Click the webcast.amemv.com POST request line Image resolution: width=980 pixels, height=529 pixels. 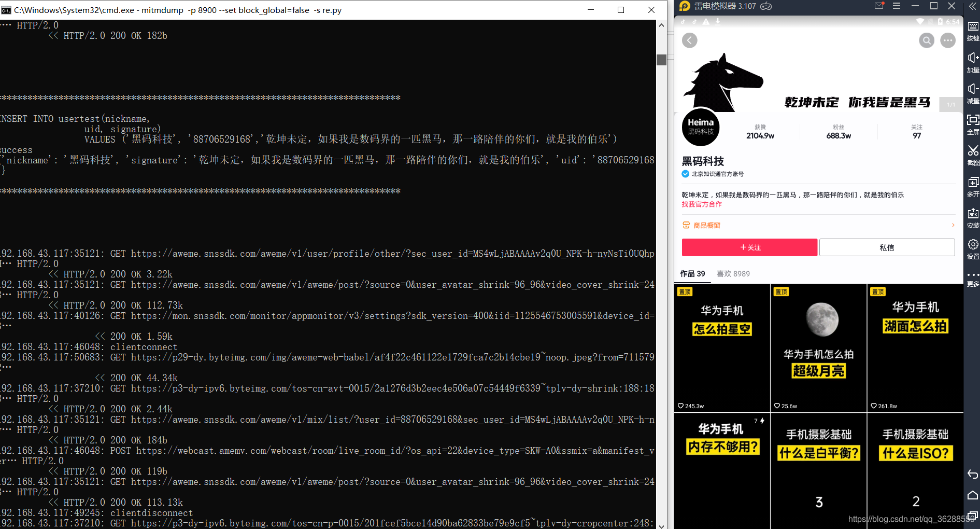328,451
